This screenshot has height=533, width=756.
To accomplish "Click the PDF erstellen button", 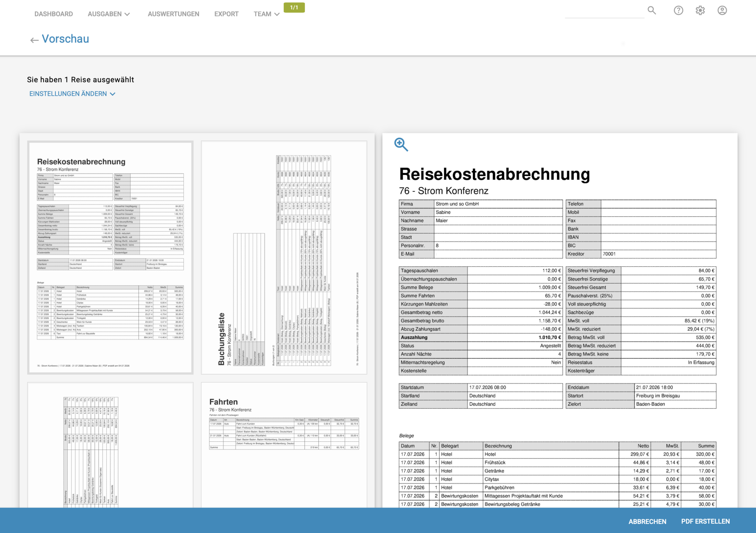I will coord(705,521).
